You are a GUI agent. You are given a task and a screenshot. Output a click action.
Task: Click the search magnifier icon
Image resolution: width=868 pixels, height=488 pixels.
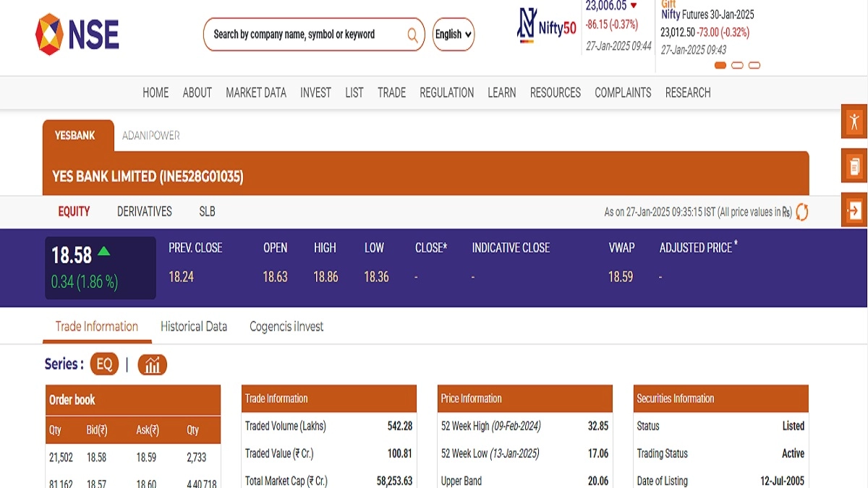coord(412,34)
